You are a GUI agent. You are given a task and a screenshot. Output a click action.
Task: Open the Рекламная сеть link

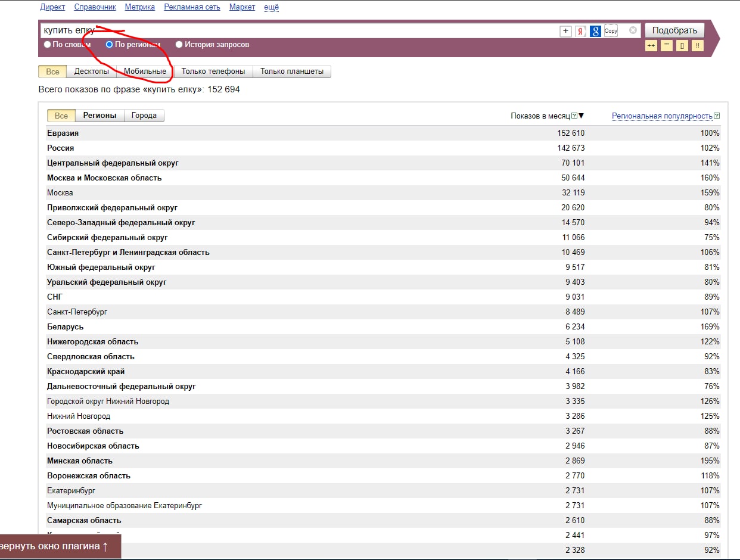click(192, 7)
